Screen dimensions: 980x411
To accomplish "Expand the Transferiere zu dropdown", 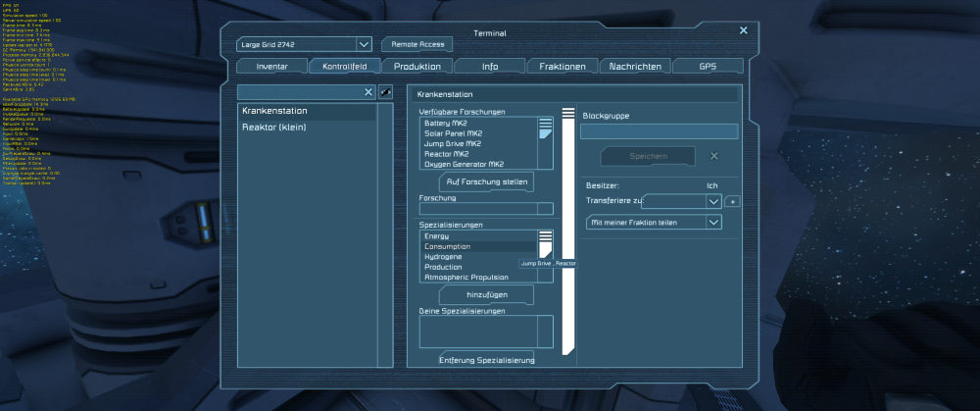I will click(713, 201).
